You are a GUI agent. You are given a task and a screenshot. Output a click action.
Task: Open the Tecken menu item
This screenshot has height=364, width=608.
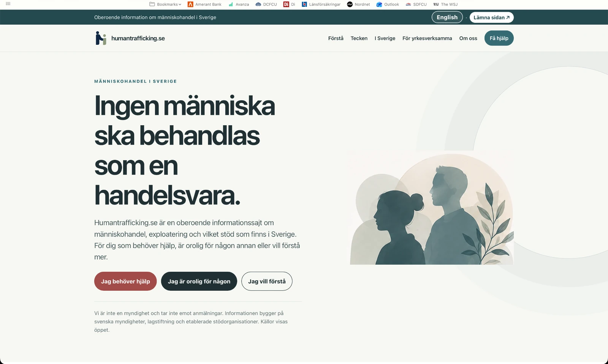tap(359, 38)
